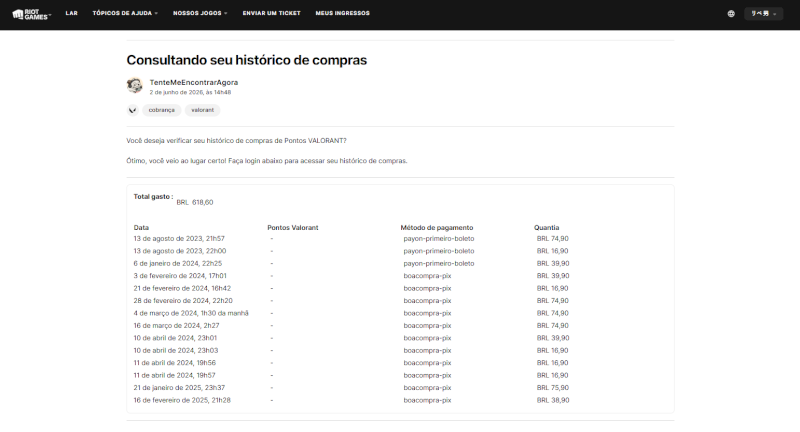Open Meus Ingressos page
800x432 pixels.
pos(342,13)
